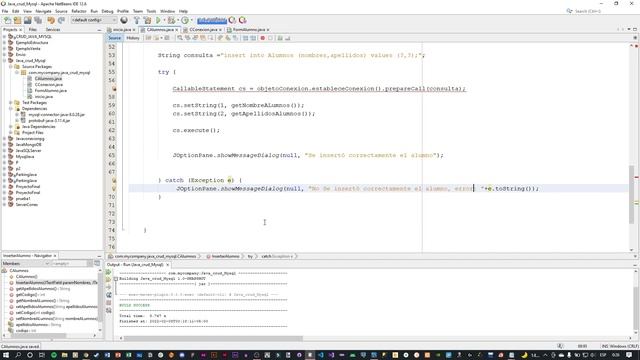Viewport: 640px width, 360px height.
Task: Select the JavaMongoDB project
Action: pos(28,144)
